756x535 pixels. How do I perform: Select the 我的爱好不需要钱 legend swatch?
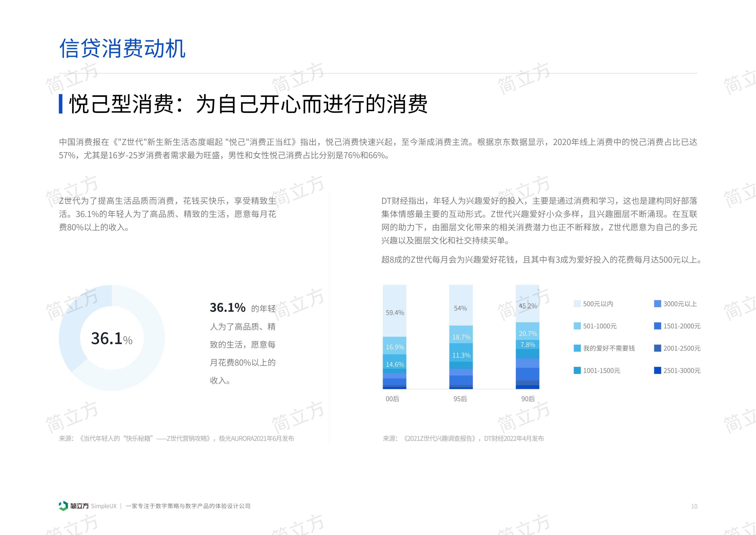(577, 348)
